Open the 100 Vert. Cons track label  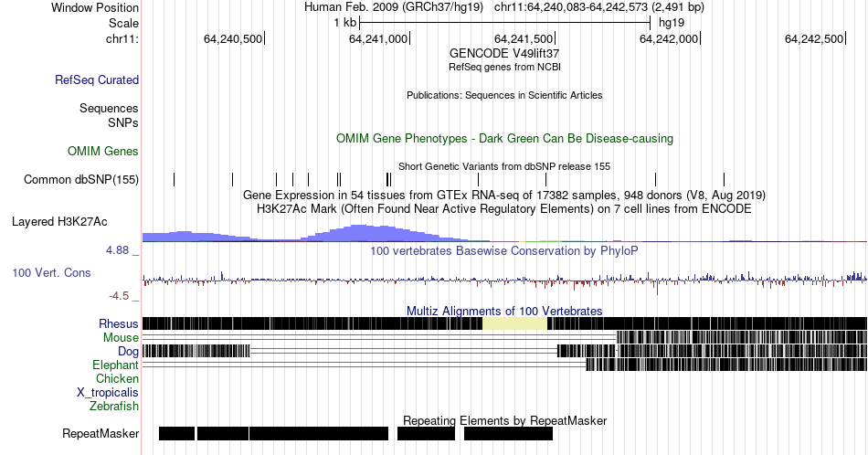point(51,272)
